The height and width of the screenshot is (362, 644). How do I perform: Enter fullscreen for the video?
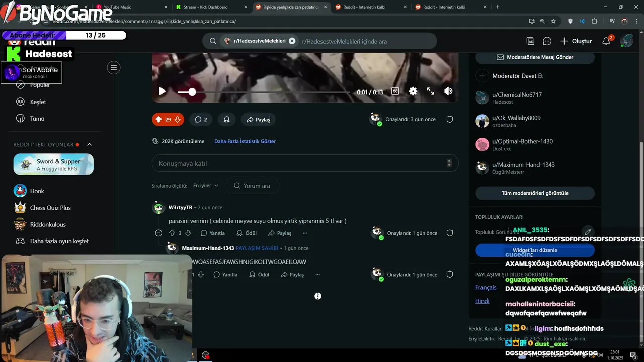point(431,91)
